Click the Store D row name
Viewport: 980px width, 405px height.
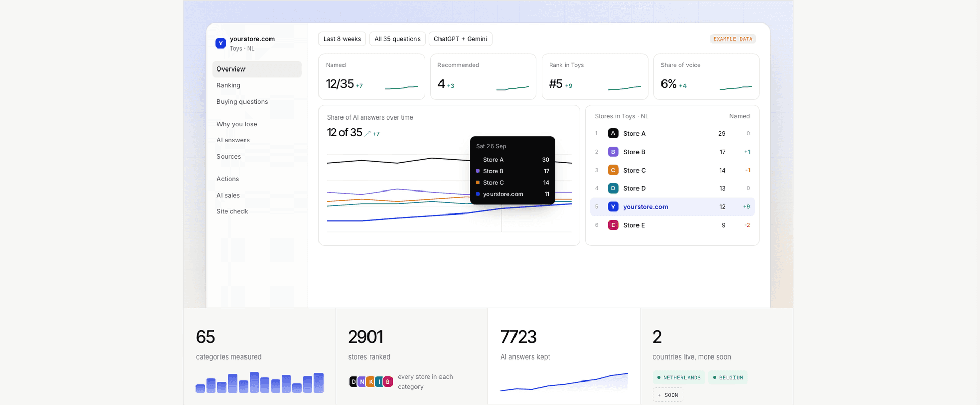point(634,189)
